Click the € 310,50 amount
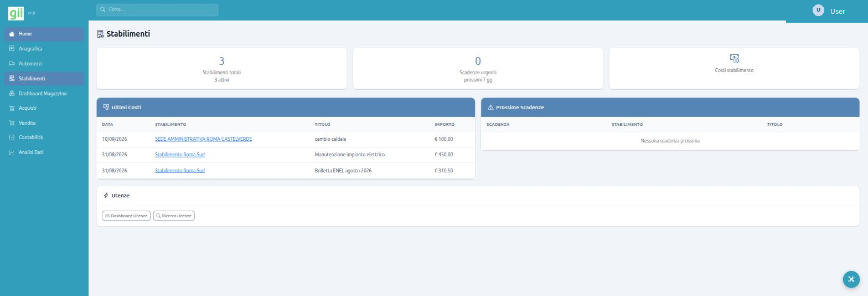The image size is (868, 296). pos(443,171)
